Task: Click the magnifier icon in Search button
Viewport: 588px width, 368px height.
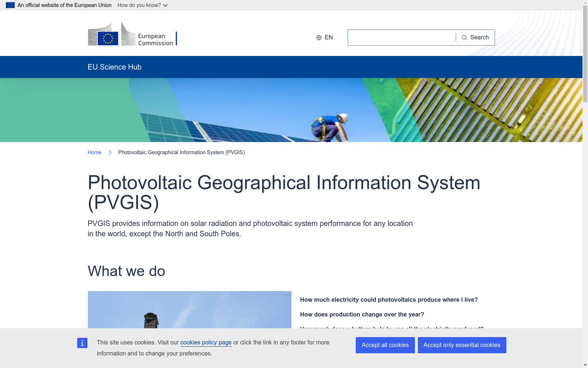Action: [x=465, y=38]
